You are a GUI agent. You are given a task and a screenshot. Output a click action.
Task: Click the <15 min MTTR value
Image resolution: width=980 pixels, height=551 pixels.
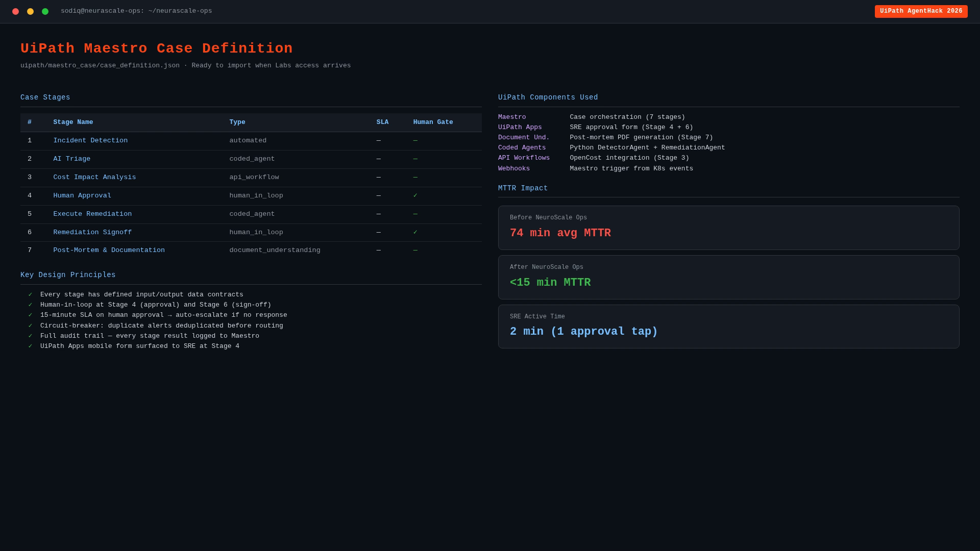[550, 283]
